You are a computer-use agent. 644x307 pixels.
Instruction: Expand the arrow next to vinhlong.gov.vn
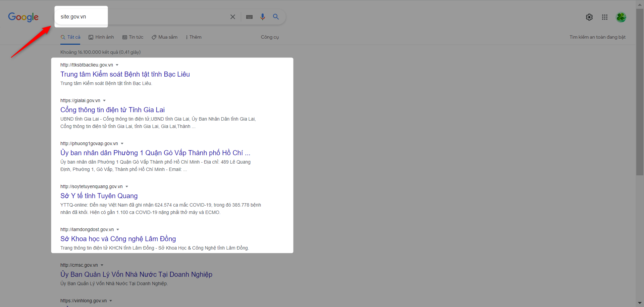click(x=111, y=301)
